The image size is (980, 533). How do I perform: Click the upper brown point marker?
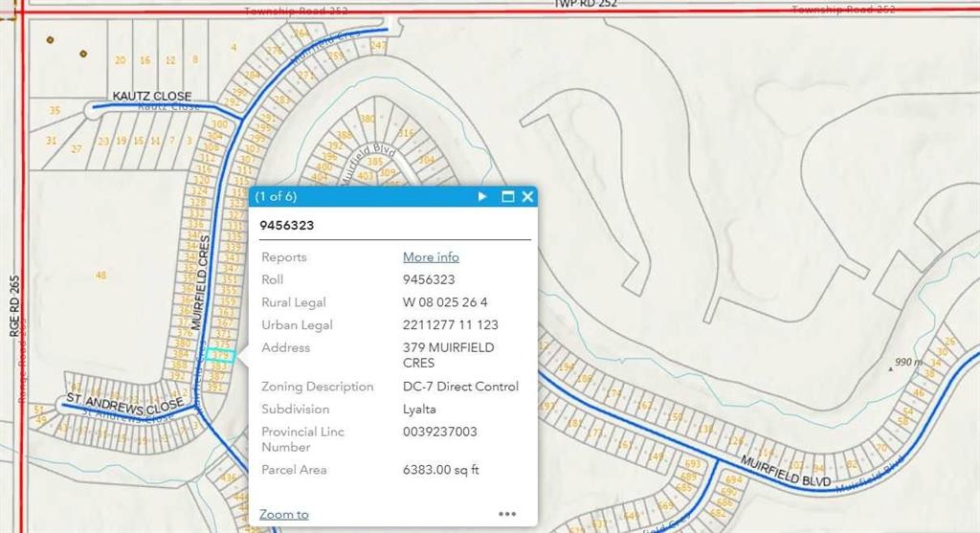[x=50, y=40]
